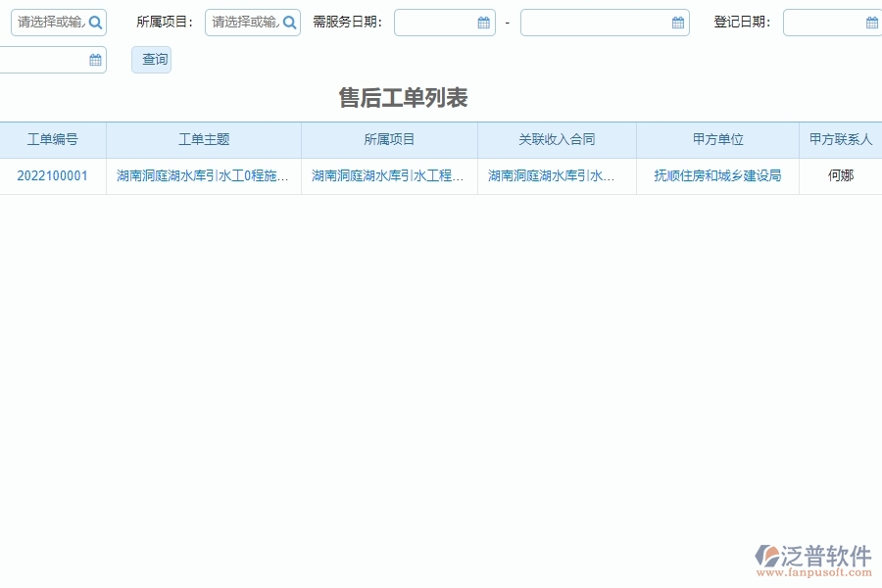Open the 工单主题 cell link 湖南洞庭湖水库引水工程
This screenshot has width=882, height=588.
click(x=203, y=176)
